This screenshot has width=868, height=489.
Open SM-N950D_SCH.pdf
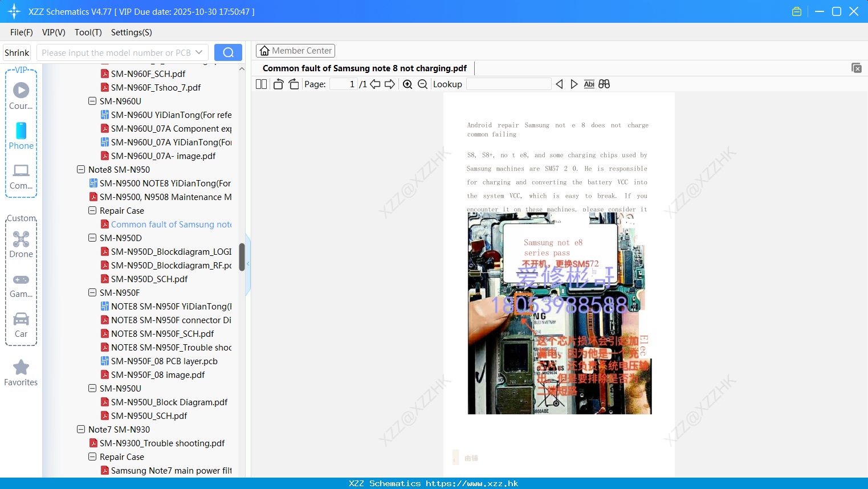click(x=149, y=279)
